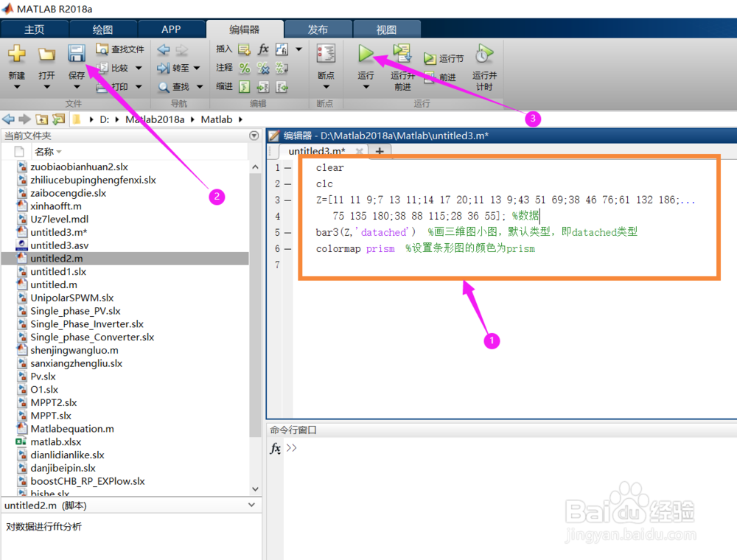737x560 pixels.
Task: Switch to the 主页 (Home) tab
Action: (35, 29)
